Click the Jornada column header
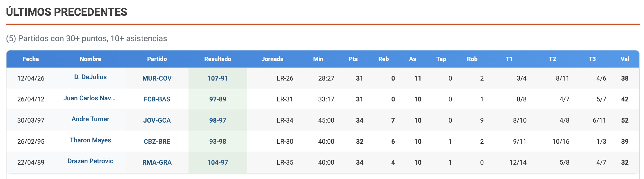This screenshot has height=179, width=644. pos(272,59)
